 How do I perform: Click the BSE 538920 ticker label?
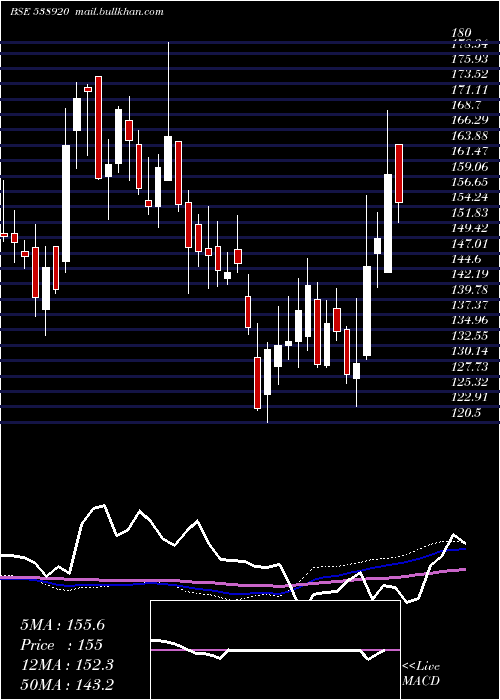39,12
